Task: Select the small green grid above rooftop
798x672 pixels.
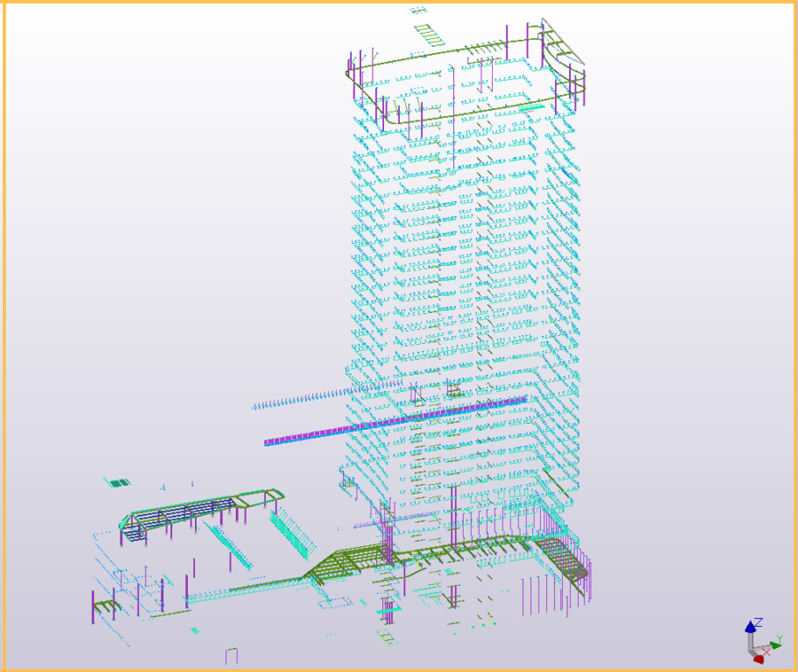Action: tap(428, 35)
